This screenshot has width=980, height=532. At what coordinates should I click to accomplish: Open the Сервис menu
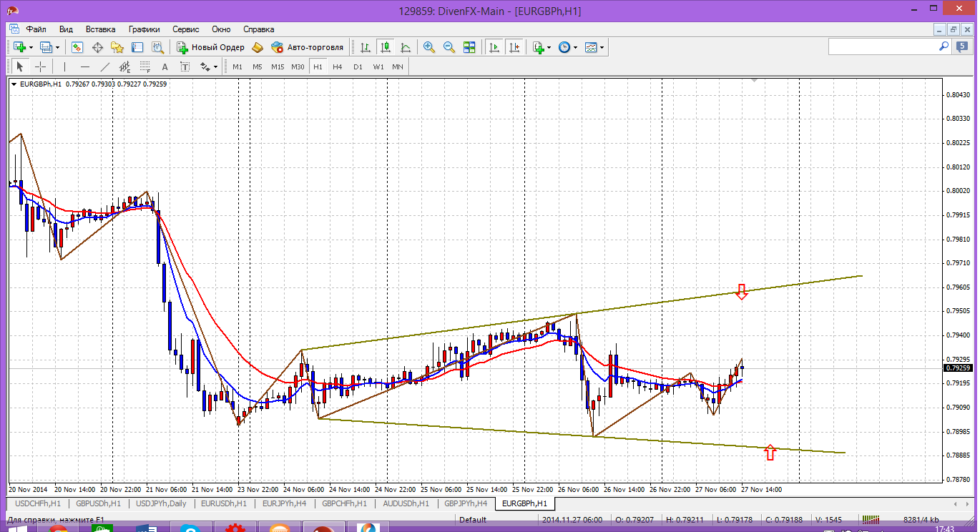[x=185, y=29]
